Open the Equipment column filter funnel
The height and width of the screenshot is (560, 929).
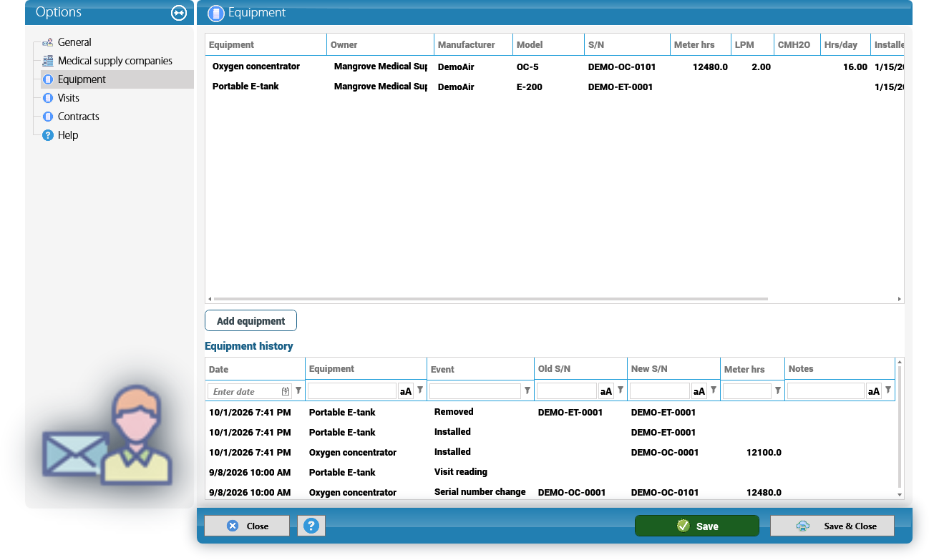pyautogui.click(x=420, y=390)
